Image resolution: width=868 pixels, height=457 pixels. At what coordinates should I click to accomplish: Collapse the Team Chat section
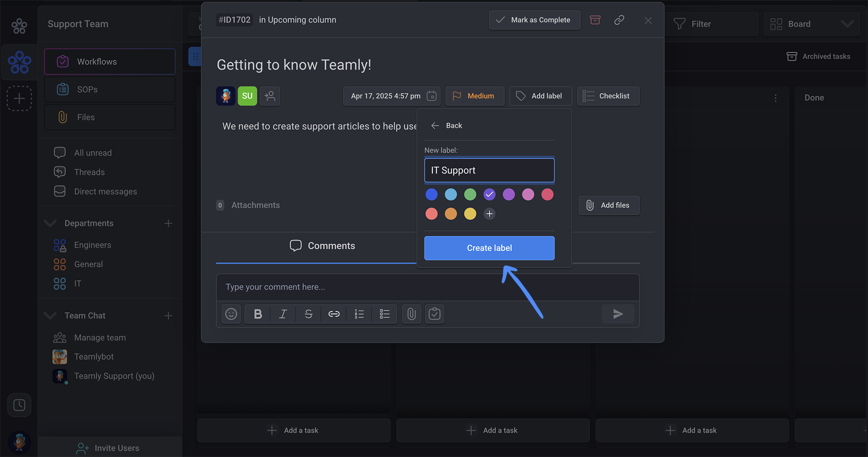[50, 316]
